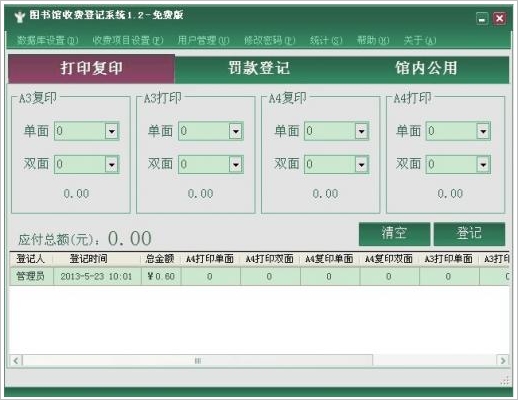Open the 帮助 menu

pos(373,40)
